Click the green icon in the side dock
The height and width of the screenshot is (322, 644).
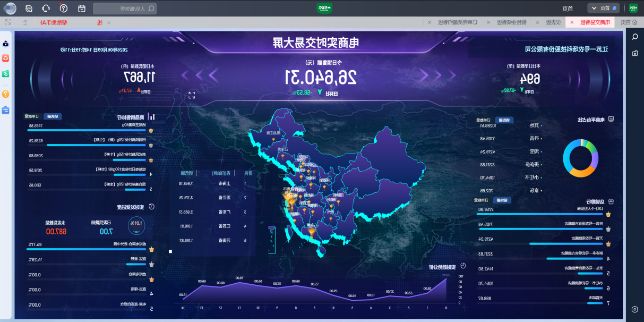tap(6, 73)
